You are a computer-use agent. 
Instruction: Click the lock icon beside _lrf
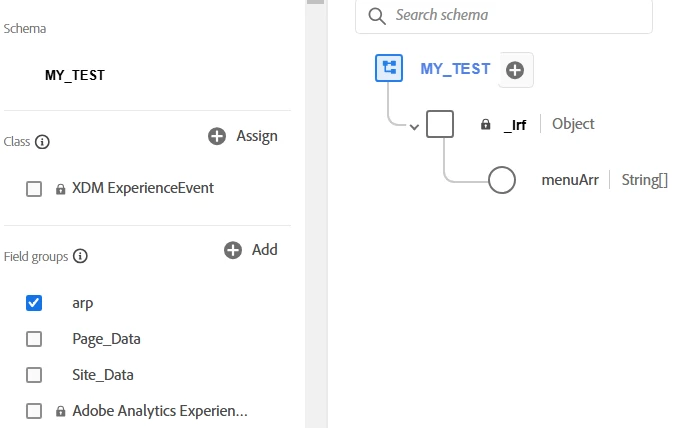click(486, 125)
